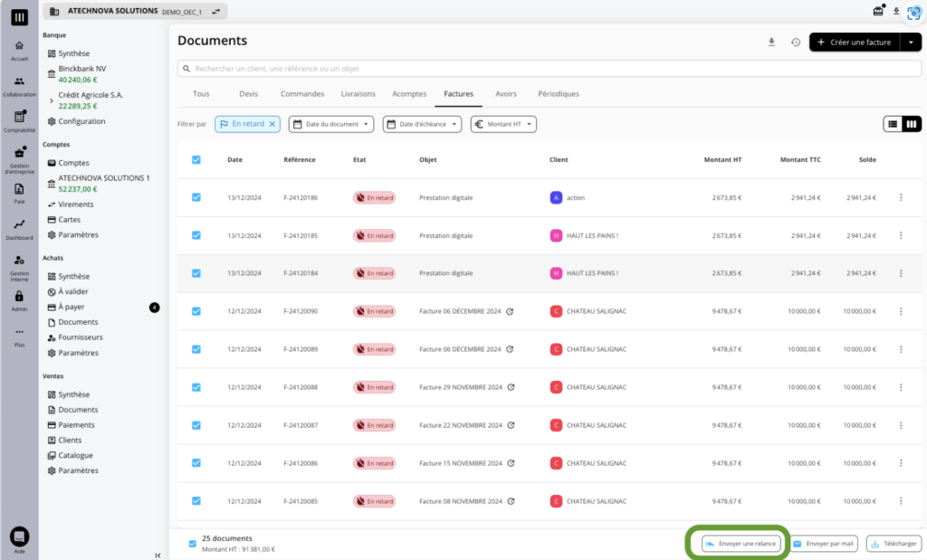Uncheck the row for invoice F-24120090

click(x=196, y=311)
